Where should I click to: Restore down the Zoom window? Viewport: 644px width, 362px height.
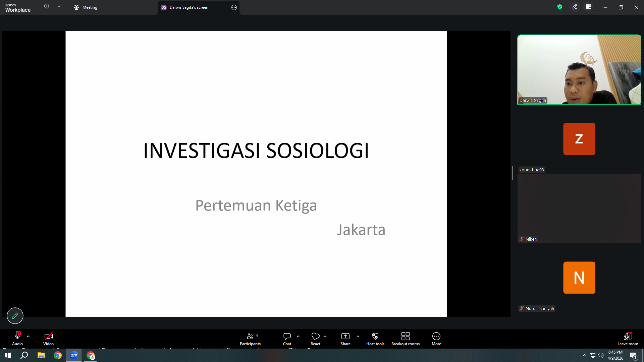pyautogui.click(x=621, y=7)
